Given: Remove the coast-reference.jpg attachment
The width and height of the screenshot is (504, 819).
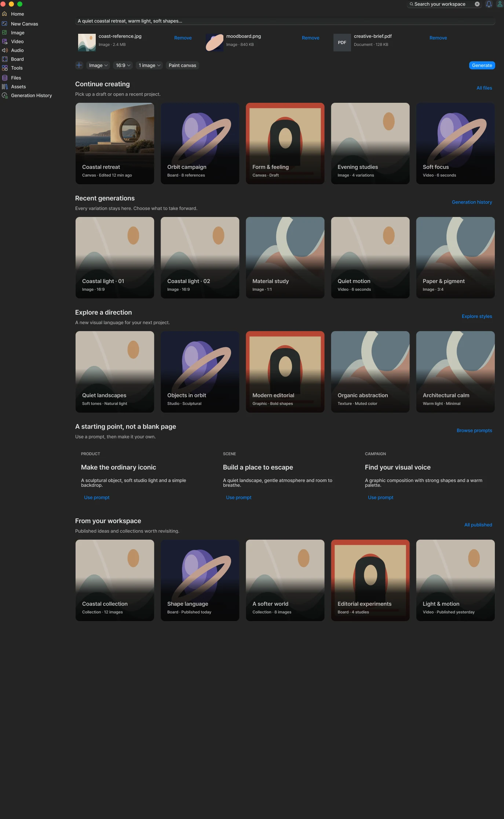Looking at the screenshot, I should point(183,38).
